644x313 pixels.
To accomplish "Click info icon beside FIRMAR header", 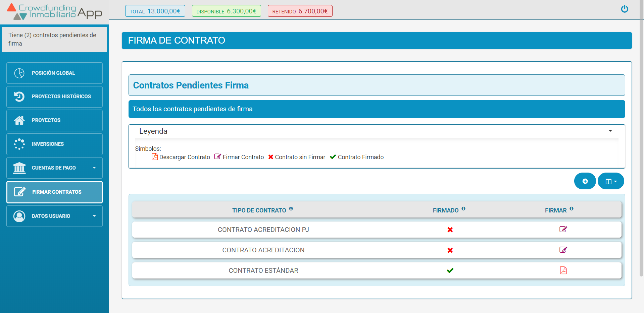I will (572, 208).
